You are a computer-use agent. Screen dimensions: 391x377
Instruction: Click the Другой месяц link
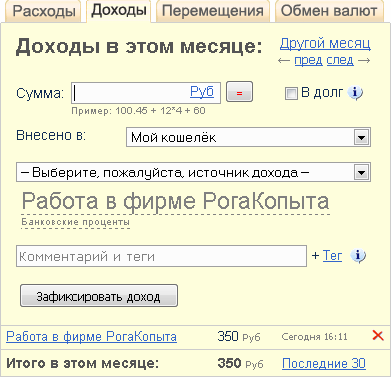(325, 43)
